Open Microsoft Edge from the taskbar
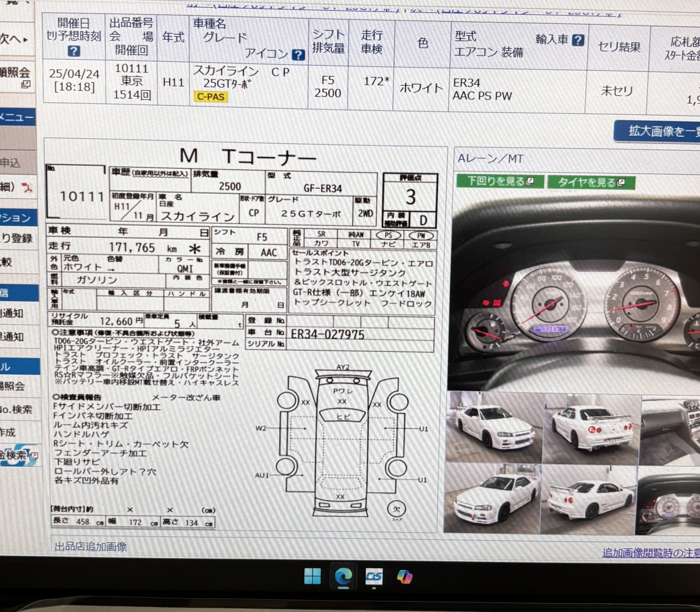The height and width of the screenshot is (612, 700). click(343, 577)
